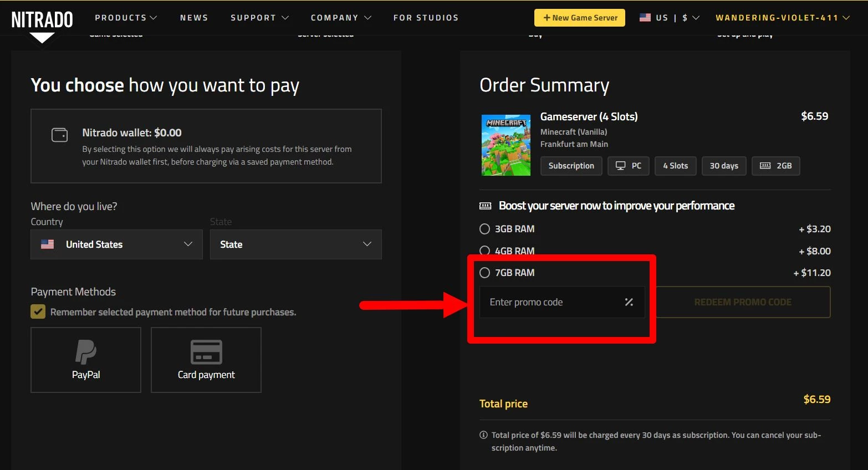Click the info icon near subscription note
This screenshot has height=470, width=868.
click(x=483, y=435)
